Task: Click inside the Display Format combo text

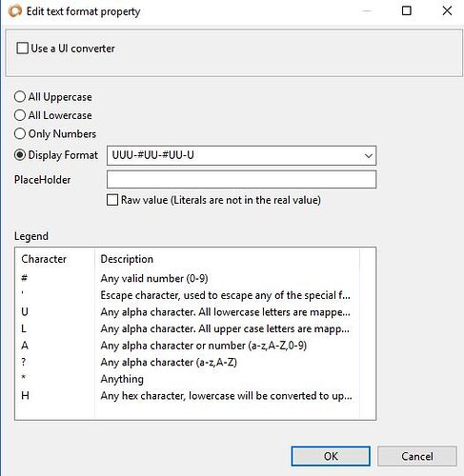Action: point(234,155)
